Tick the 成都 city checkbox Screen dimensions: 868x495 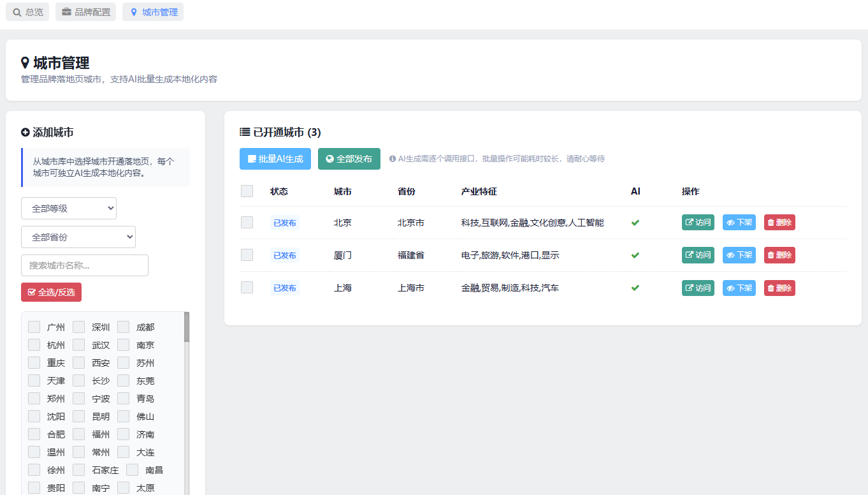click(x=123, y=327)
